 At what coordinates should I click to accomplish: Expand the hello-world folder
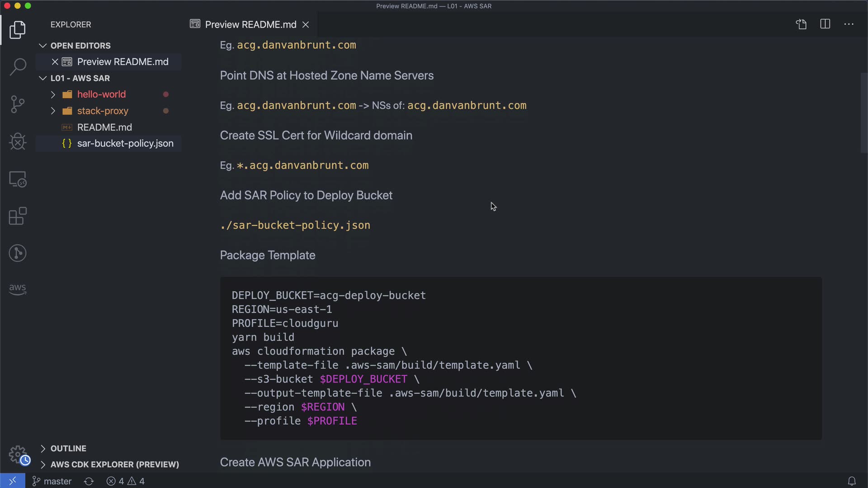(x=53, y=94)
